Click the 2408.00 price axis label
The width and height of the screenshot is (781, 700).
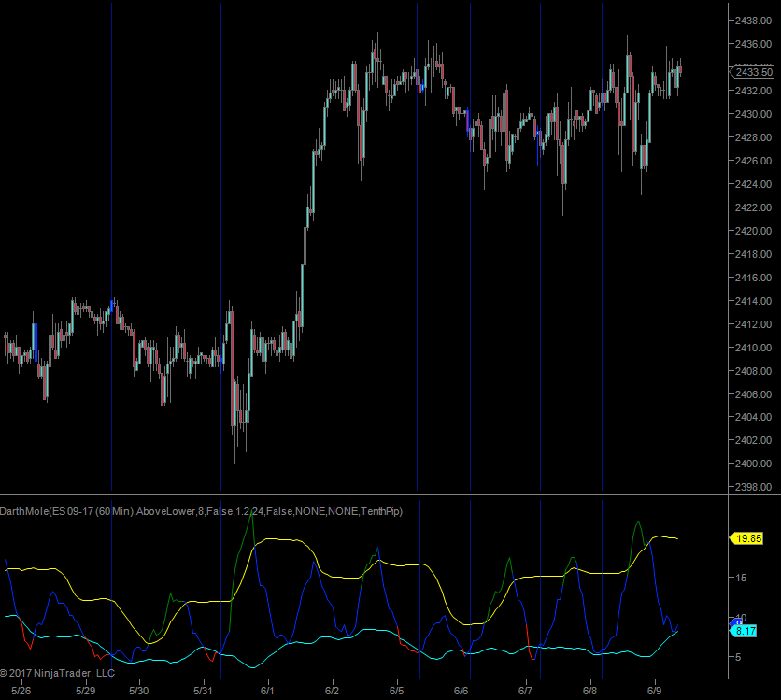753,371
